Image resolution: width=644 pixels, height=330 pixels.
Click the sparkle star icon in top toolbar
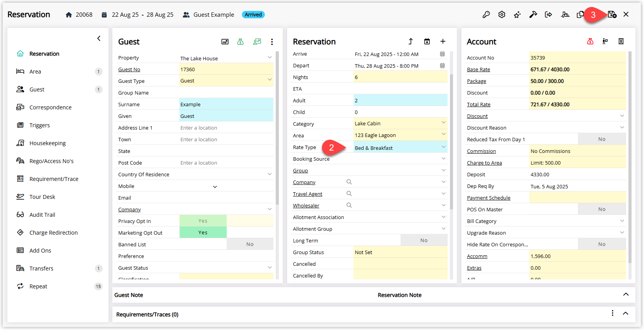tap(517, 15)
